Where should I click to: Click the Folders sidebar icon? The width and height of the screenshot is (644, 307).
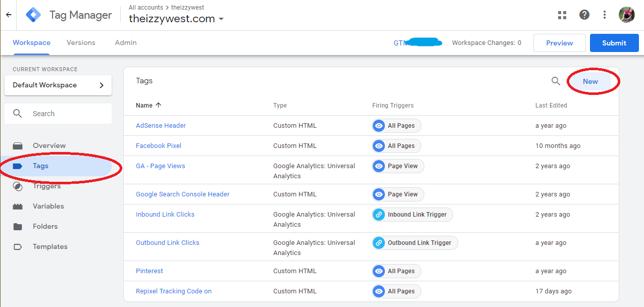coord(19,226)
